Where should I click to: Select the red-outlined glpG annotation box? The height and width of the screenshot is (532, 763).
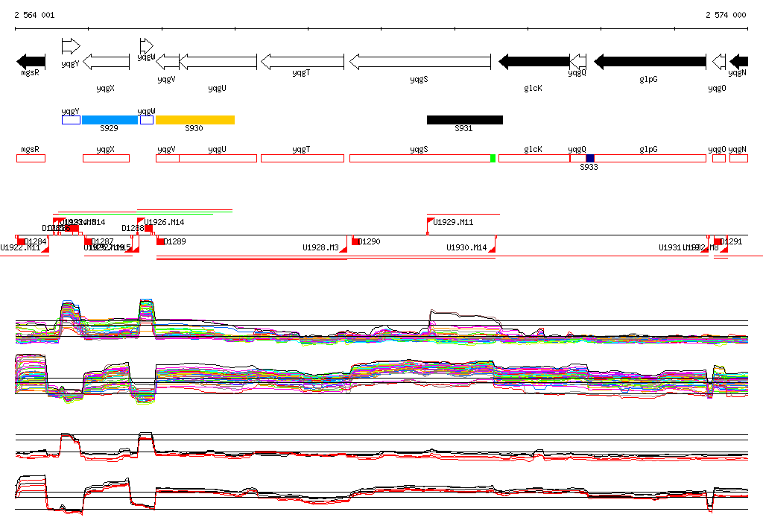point(650,158)
